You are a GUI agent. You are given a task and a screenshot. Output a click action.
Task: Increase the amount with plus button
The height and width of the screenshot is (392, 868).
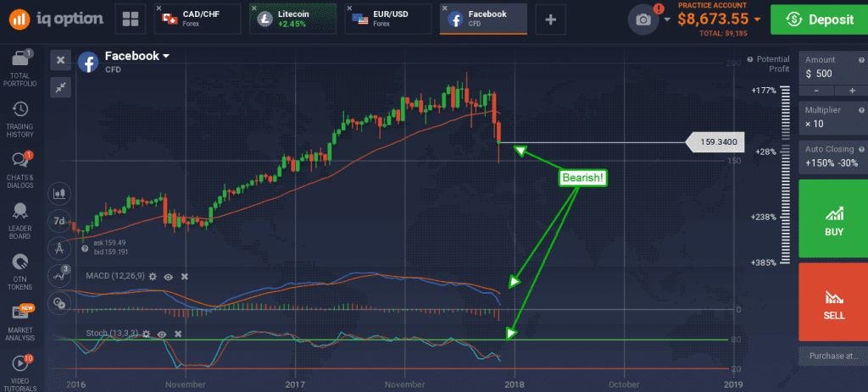click(x=851, y=91)
